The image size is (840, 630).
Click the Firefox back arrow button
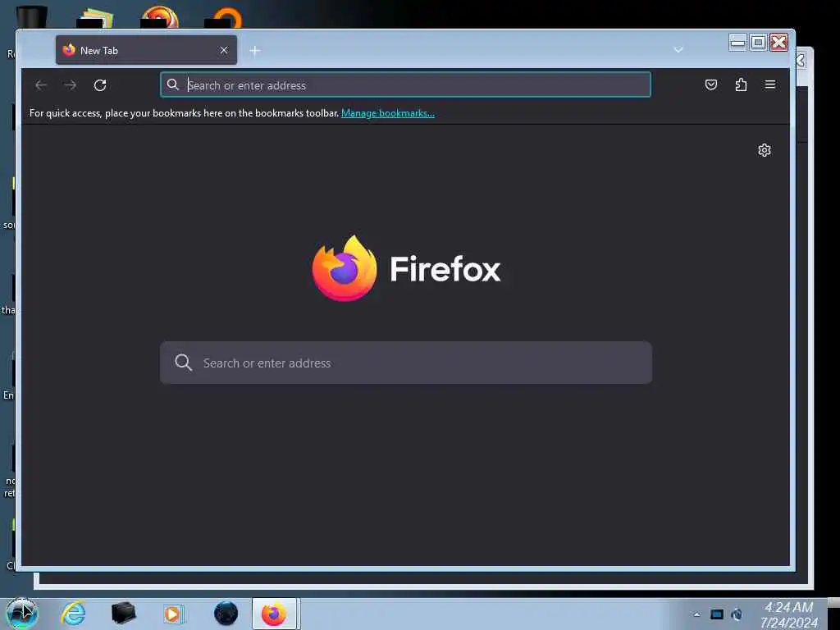41,85
